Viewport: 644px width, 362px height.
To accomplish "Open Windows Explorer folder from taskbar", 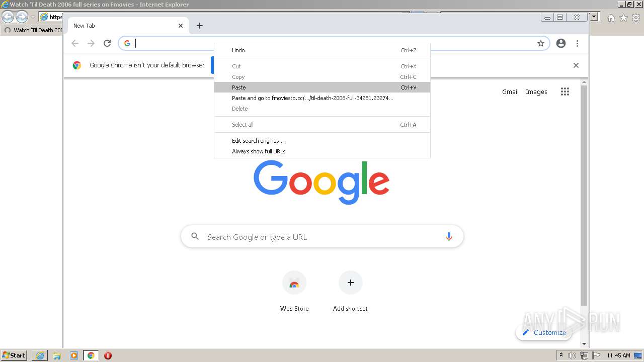I will 57,355.
